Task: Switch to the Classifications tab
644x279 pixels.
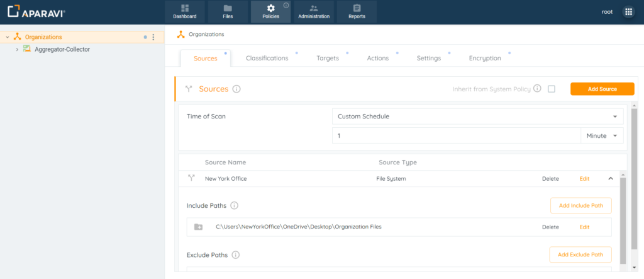Action: pos(267,59)
